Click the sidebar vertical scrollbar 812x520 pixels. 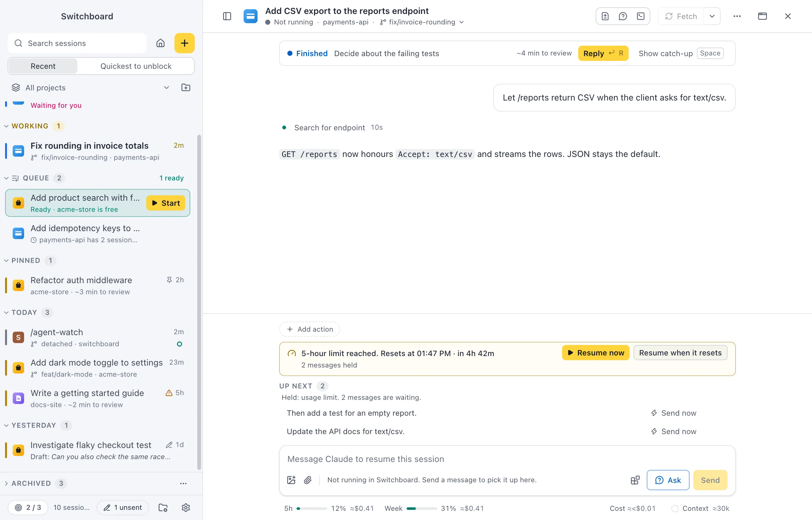(x=199, y=302)
